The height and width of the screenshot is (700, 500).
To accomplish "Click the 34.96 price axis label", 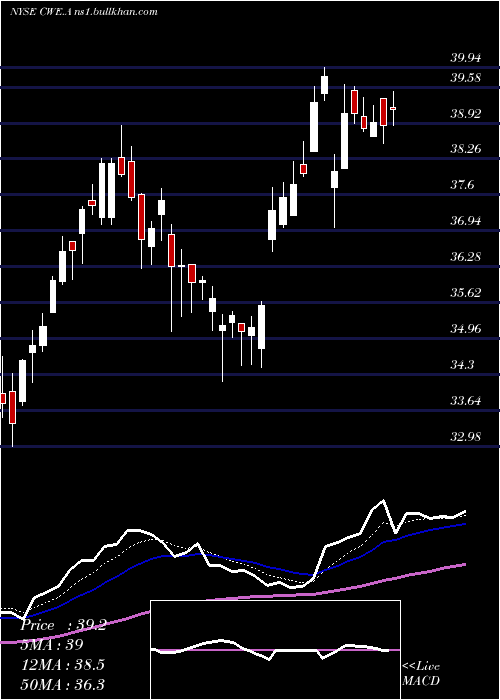I will (x=466, y=329).
